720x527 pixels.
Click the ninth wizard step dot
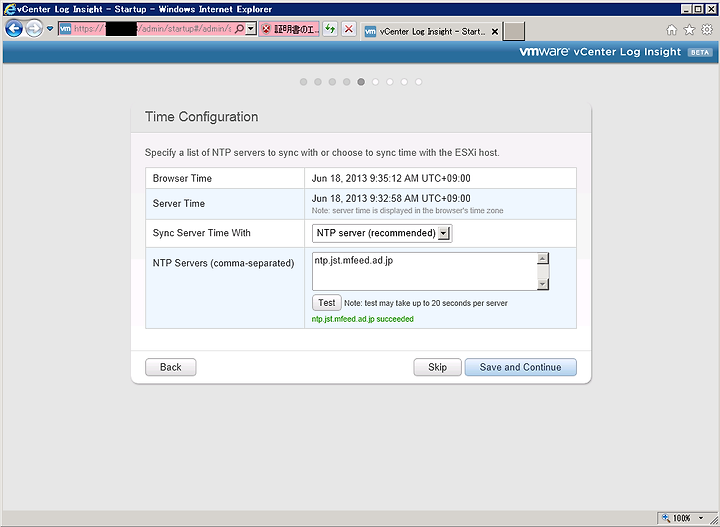419,82
